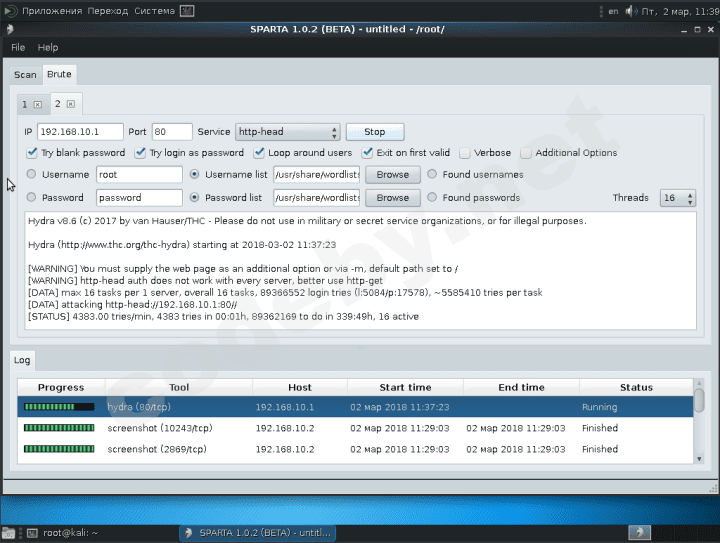
Task: Click the IP address input field
Action: click(x=80, y=132)
